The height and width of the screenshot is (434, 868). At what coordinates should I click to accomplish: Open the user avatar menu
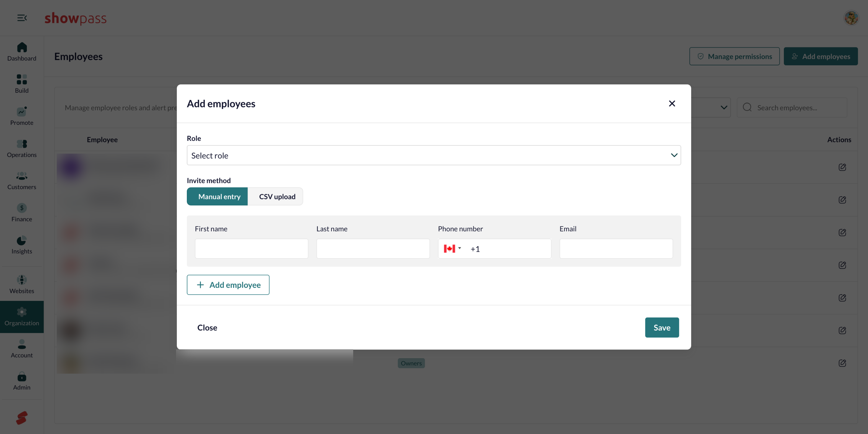pyautogui.click(x=851, y=17)
